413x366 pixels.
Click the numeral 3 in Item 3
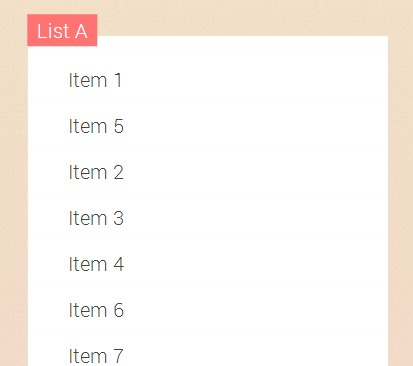point(119,218)
